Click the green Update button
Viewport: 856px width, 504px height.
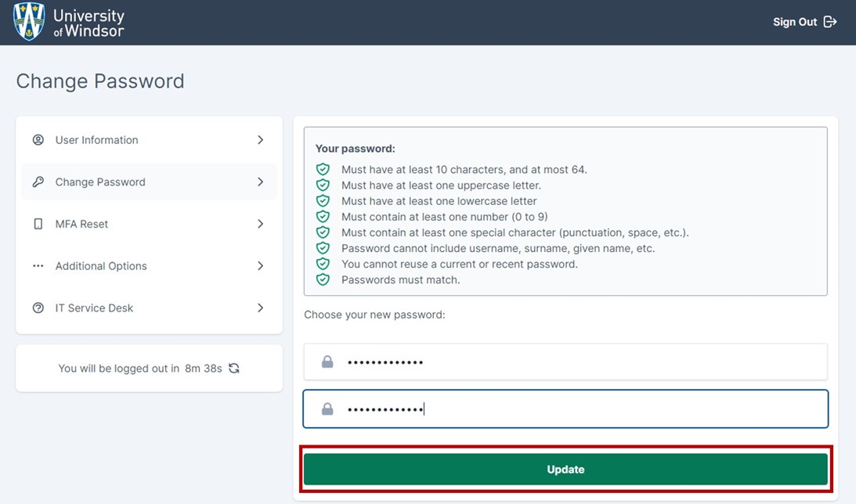(x=565, y=469)
